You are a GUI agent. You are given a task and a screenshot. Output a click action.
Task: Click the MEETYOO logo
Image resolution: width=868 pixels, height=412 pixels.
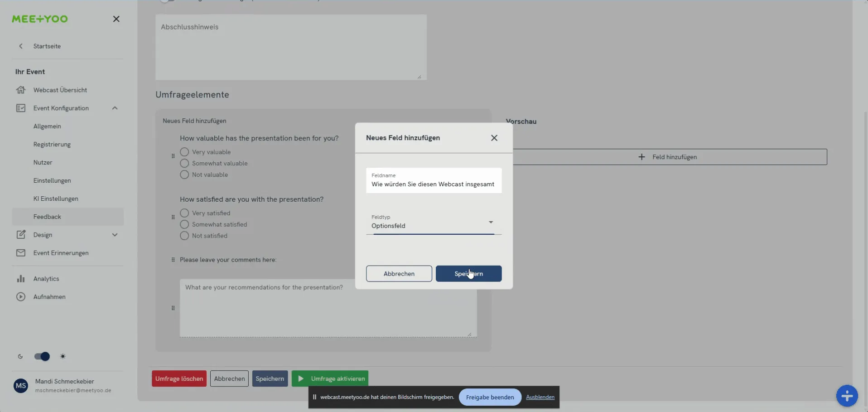pyautogui.click(x=39, y=19)
